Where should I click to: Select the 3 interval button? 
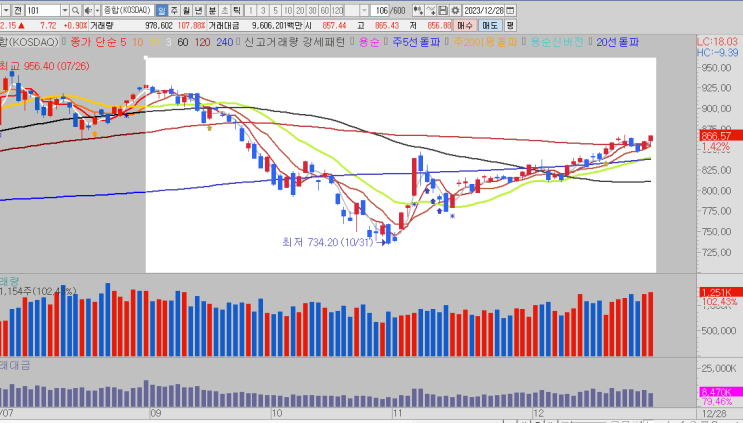click(x=263, y=10)
